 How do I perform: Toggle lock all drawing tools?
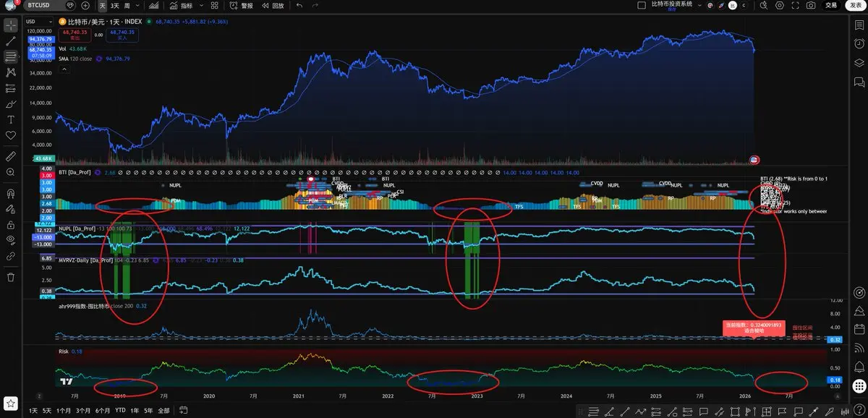tap(11, 224)
